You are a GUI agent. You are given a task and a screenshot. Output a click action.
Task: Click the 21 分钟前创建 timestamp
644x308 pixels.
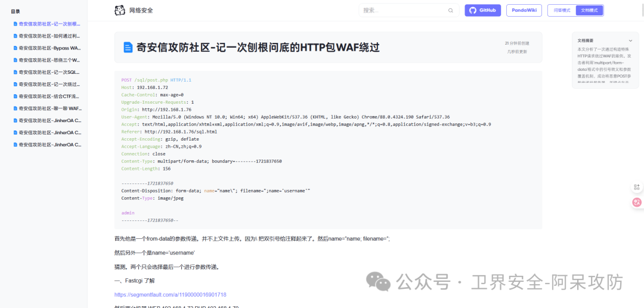[x=516, y=43]
